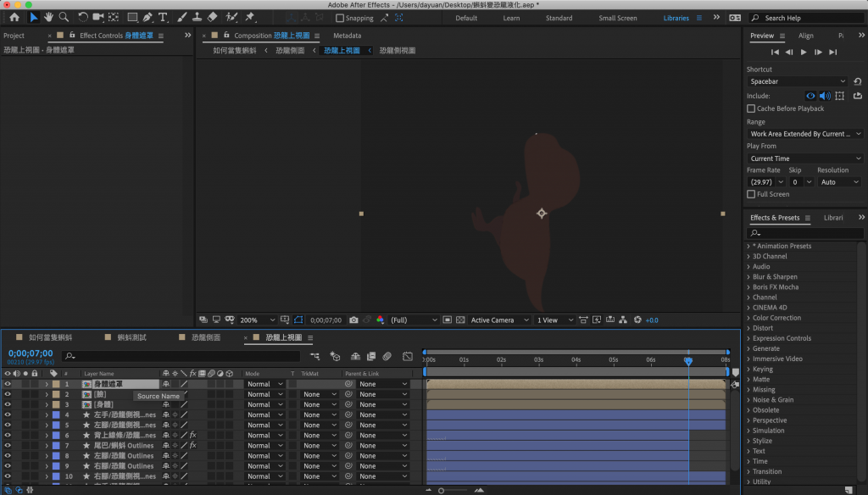Select the Rotation tool
The width and height of the screenshot is (868, 495).
click(82, 18)
